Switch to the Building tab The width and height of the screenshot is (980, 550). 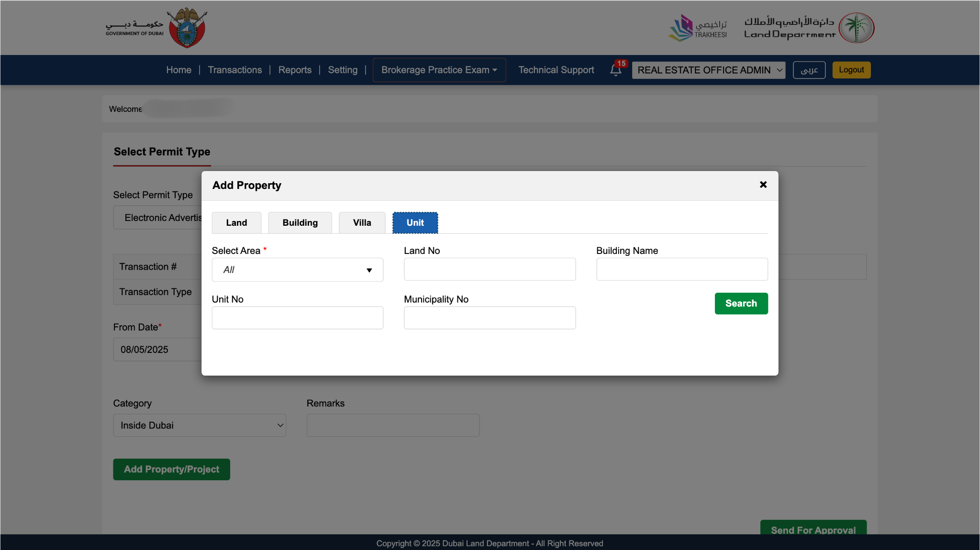300,222
